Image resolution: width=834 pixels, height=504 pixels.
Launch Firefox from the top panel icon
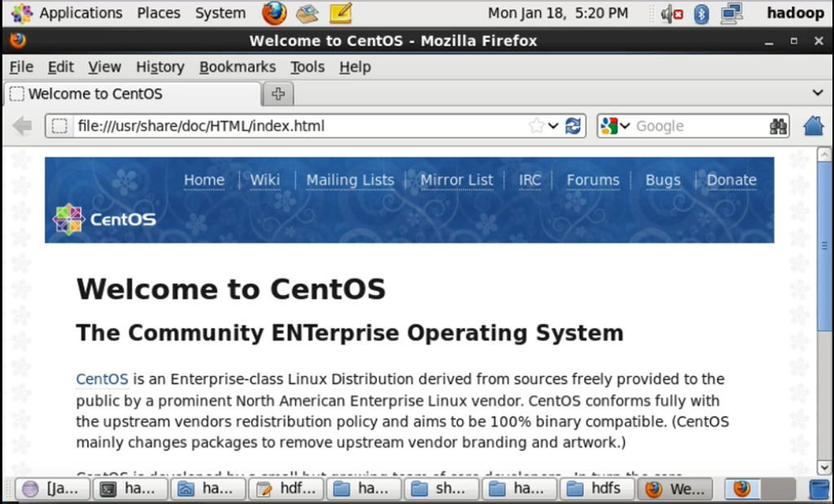(x=274, y=13)
